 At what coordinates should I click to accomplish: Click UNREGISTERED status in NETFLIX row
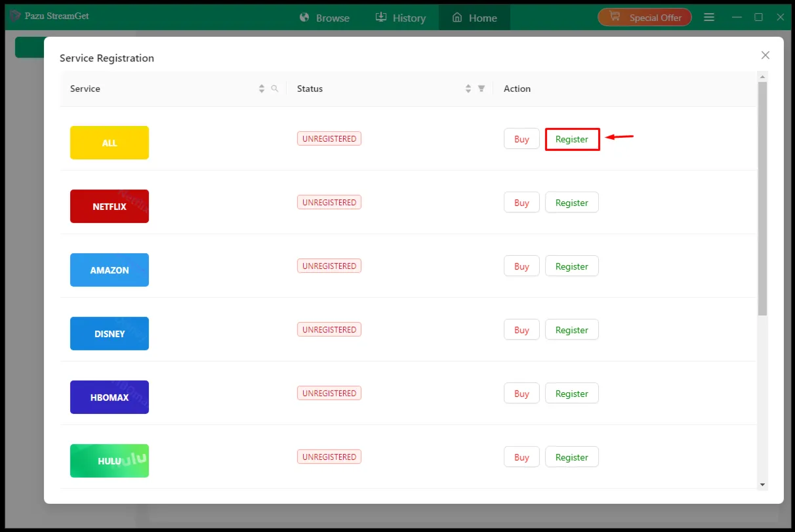(x=329, y=202)
